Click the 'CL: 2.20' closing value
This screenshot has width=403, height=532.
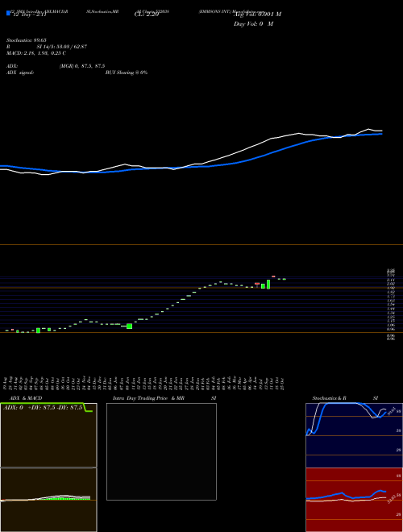147,15
